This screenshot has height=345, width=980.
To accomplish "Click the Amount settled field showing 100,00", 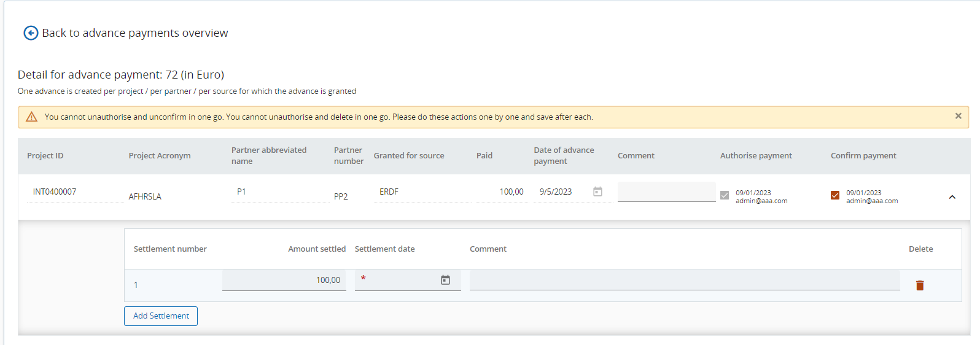I will point(284,280).
